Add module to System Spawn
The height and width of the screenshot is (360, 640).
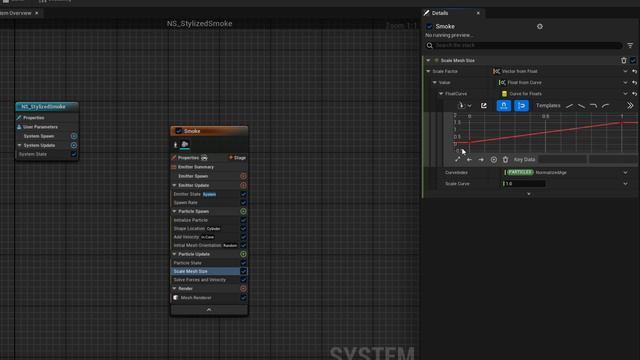[x=74, y=136]
